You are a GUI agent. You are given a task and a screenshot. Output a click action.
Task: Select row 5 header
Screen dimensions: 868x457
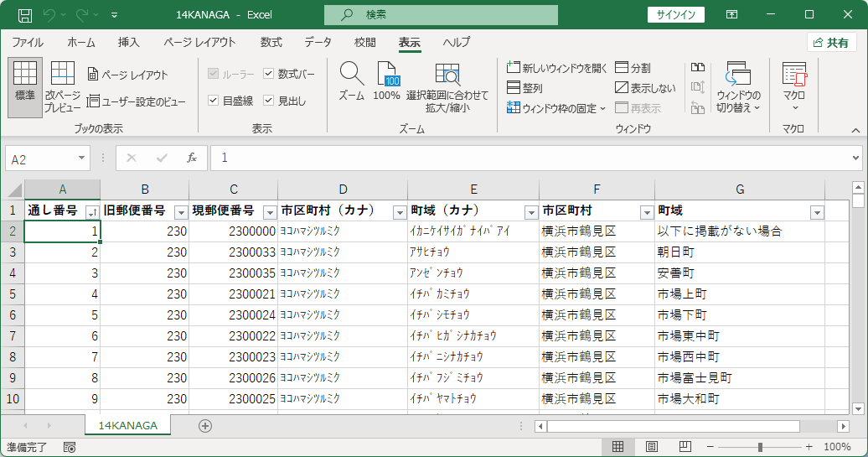tap(13, 294)
